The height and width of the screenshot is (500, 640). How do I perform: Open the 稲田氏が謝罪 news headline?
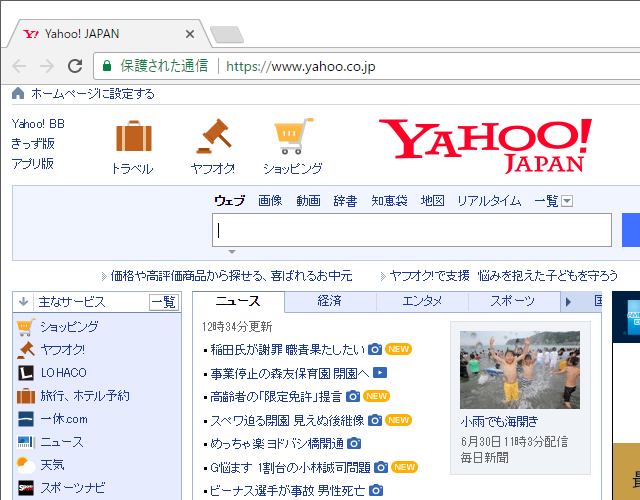(x=287, y=350)
